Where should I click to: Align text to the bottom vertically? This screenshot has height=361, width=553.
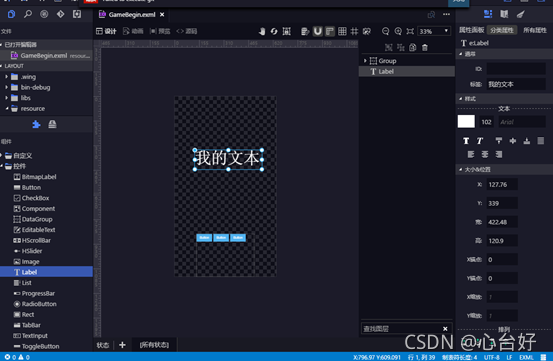point(527,141)
